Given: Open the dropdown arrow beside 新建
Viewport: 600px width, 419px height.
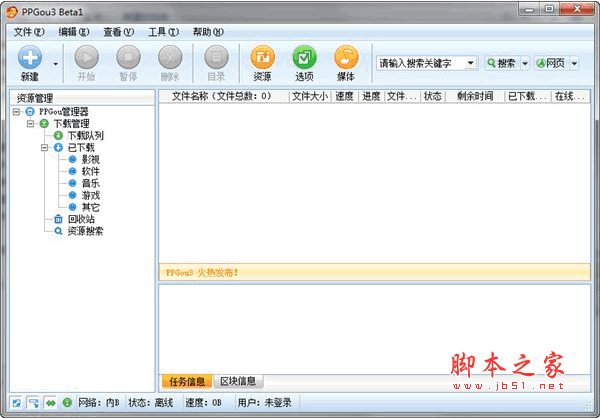Looking at the screenshot, I should point(56,64).
